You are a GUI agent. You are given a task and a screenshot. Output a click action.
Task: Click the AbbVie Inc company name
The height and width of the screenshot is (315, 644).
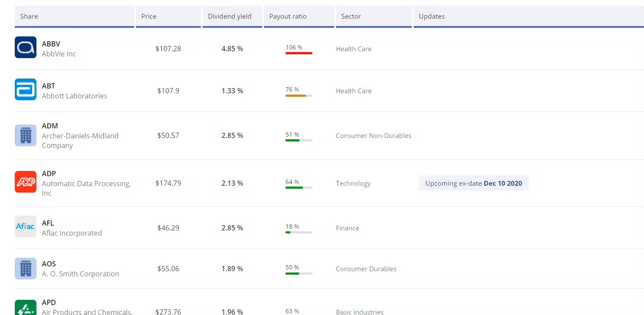[59, 54]
